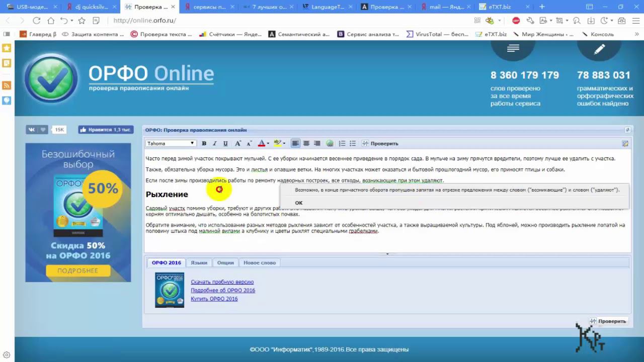The image size is (644, 362).
Task: Decrease font size in editor toolbar
Action: click(249, 143)
